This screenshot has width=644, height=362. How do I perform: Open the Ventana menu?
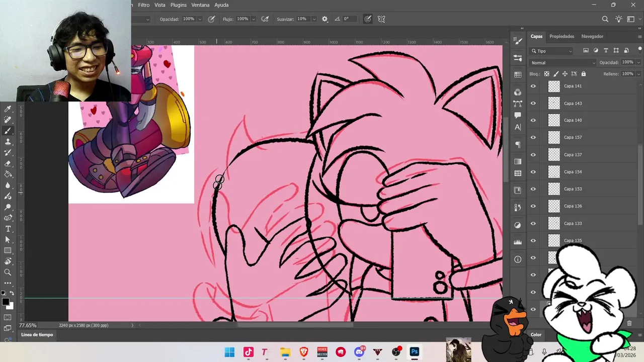200,5
